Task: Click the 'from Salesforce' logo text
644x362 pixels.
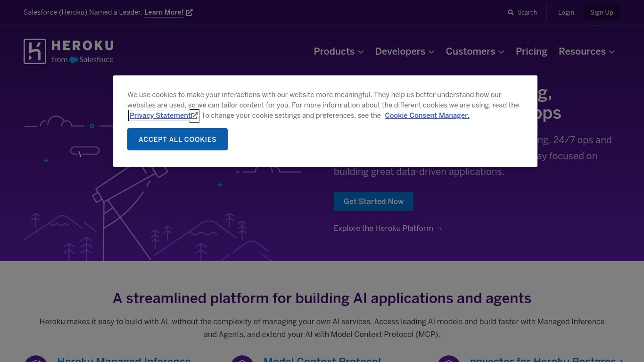Action: coord(83,60)
